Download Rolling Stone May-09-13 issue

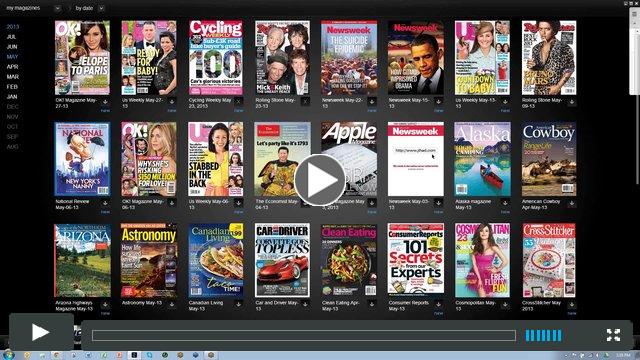pos(572,102)
